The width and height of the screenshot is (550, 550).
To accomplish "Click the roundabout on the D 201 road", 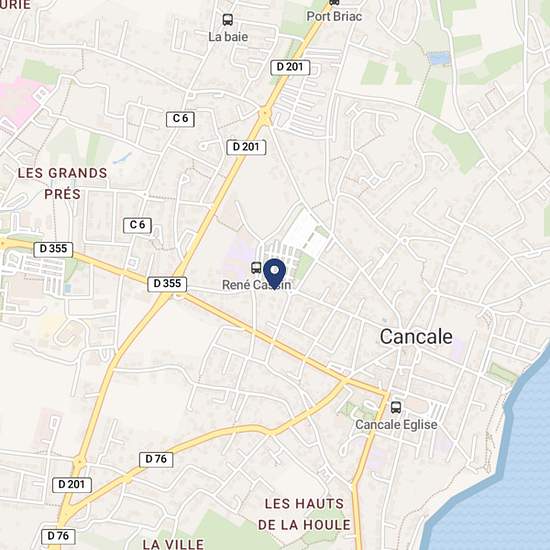I will [265, 113].
